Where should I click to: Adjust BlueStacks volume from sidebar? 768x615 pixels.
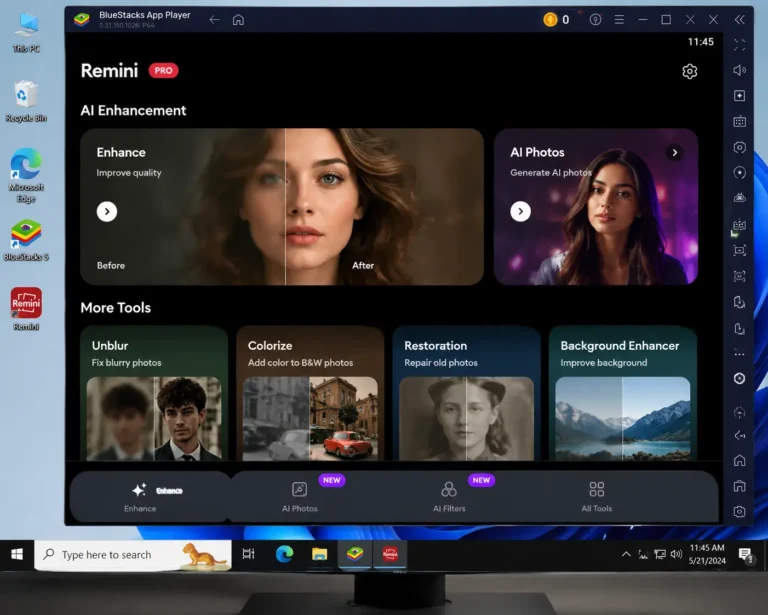tap(740, 70)
